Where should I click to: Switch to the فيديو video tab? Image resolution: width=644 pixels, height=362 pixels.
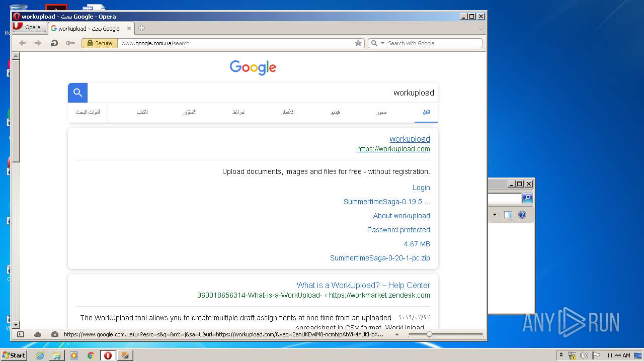coord(335,112)
